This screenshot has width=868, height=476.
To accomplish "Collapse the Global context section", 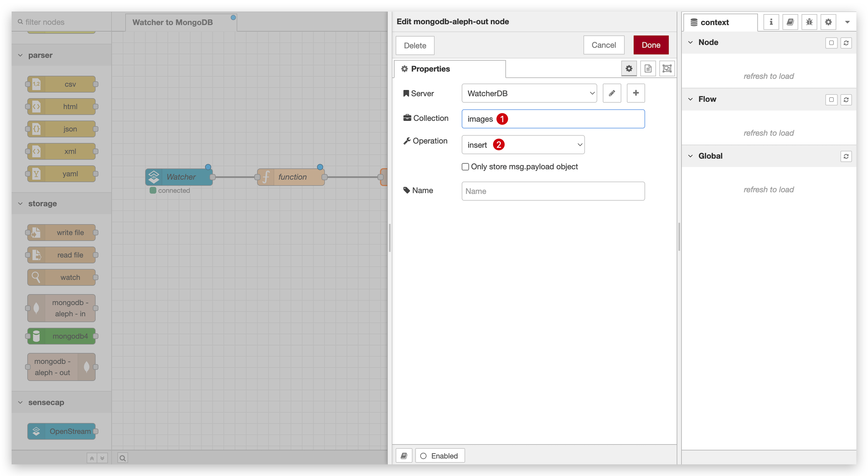I will 691,156.
